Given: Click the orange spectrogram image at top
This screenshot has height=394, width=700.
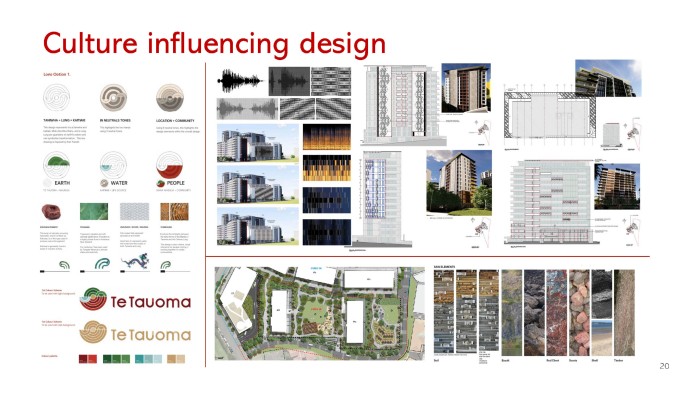Looking at the screenshot, I should pos(327,137).
